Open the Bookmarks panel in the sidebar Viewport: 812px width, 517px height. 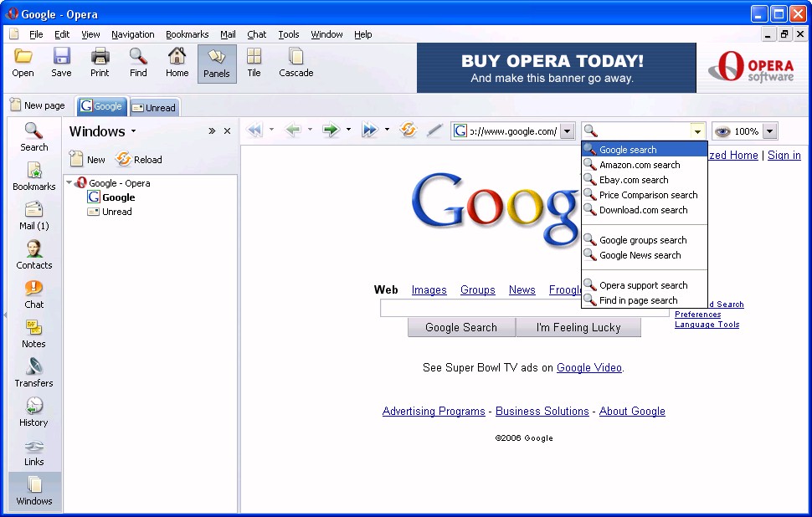(34, 176)
